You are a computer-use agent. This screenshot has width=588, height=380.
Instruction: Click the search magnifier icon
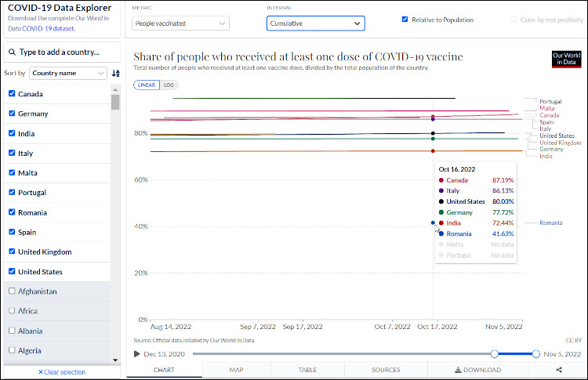(12, 52)
